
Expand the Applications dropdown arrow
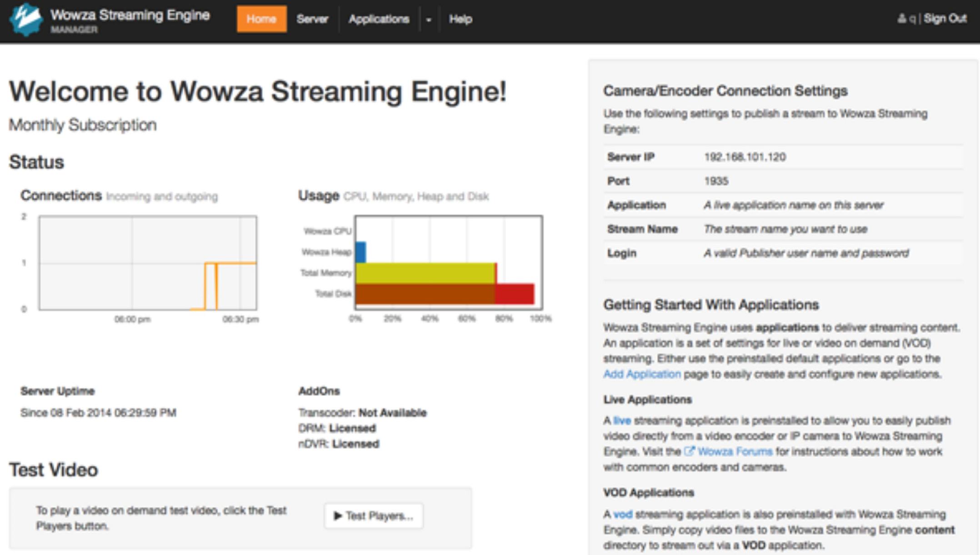(429, 20)
